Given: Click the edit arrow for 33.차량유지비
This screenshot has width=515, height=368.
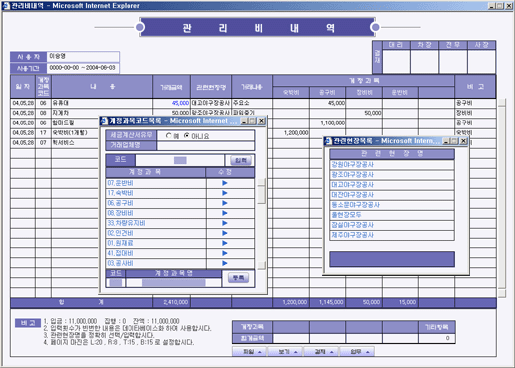Looking at the screenshot, I should coord(225,223).
